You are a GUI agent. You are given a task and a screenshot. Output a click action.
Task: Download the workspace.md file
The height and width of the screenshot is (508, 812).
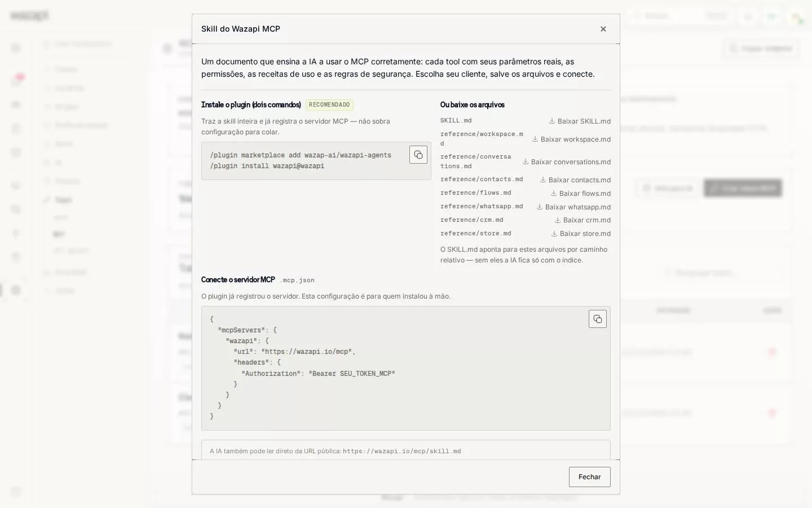tap(571, 139)
